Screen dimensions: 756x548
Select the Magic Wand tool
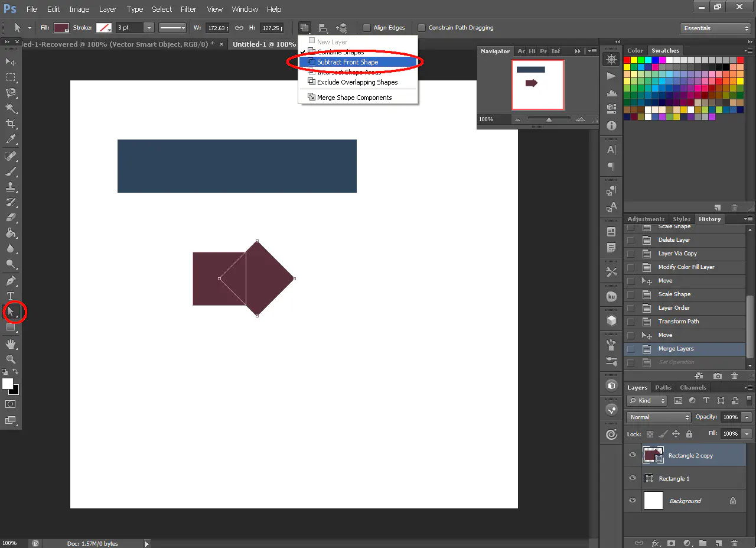11,108
